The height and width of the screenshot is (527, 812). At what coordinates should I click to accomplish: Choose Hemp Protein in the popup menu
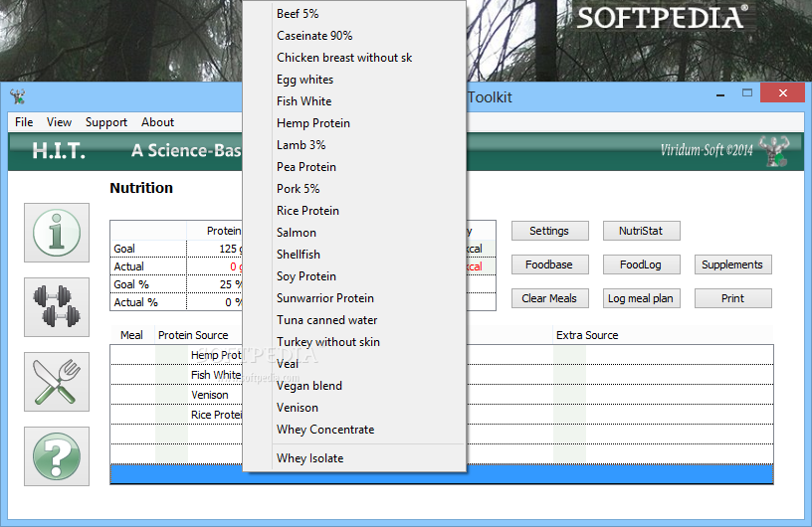pyautogui.click(x=354, y=123)
